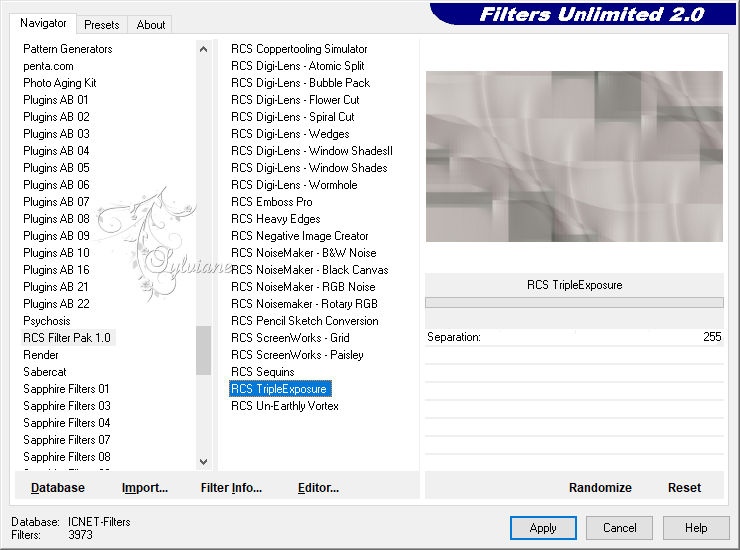This screenshot has height=550, width=740.
Task: Choose RCS Pencil Sketch Conversion
Action: point(305,321)
